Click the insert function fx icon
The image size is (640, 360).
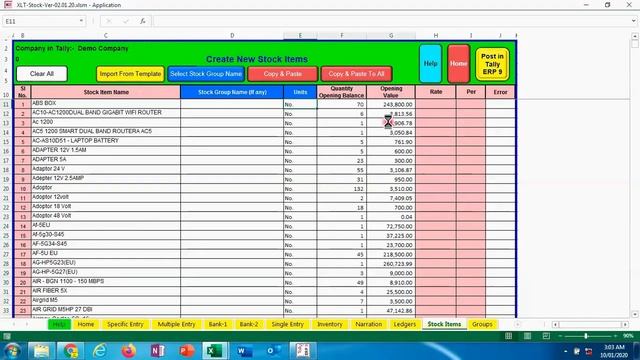[142, 21]
